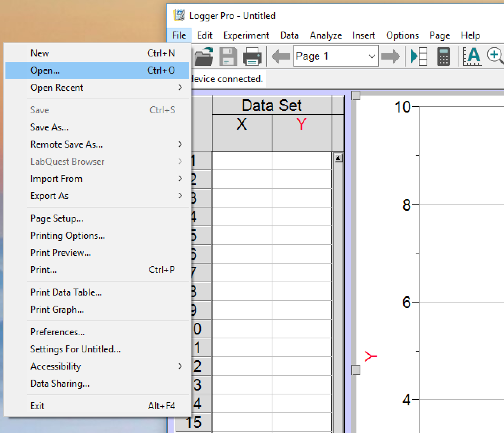This screenshot has width=504, height=433.
Task: Go to previous page with left arrow
Action: point(281,56)
